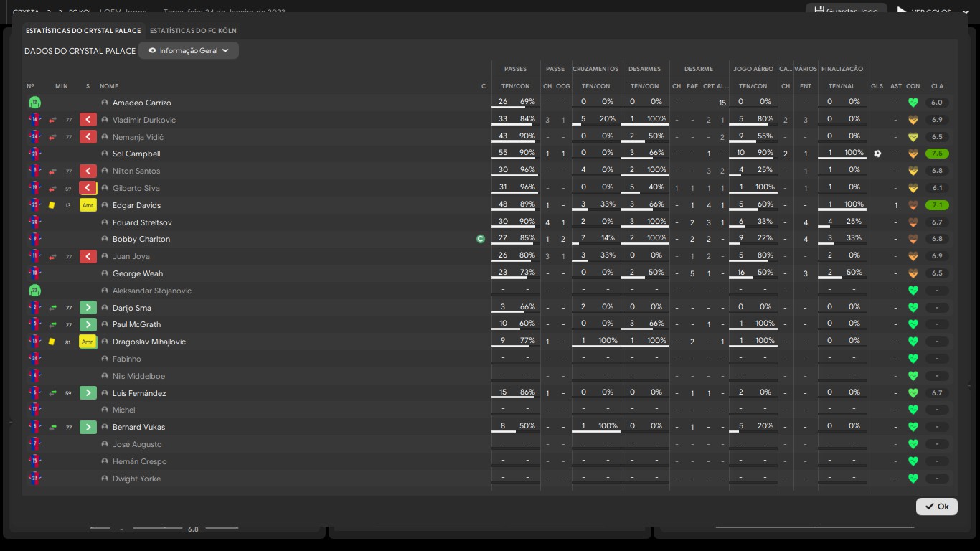Click the green substituted-on arrow for Luis Fernández
980x551 pixels.
[x=88, y=393]
